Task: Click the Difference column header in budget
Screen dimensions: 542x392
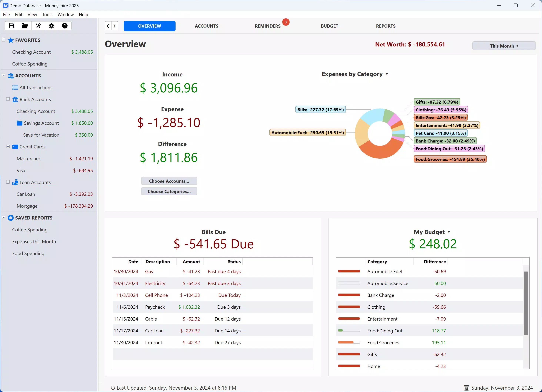Action: [x=430, y=262]
